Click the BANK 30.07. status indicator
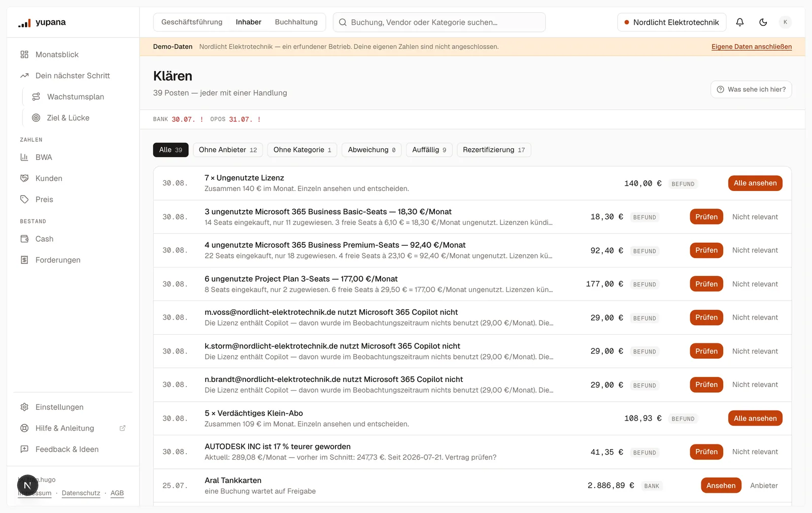812x513 pixels. pos(178,119)
